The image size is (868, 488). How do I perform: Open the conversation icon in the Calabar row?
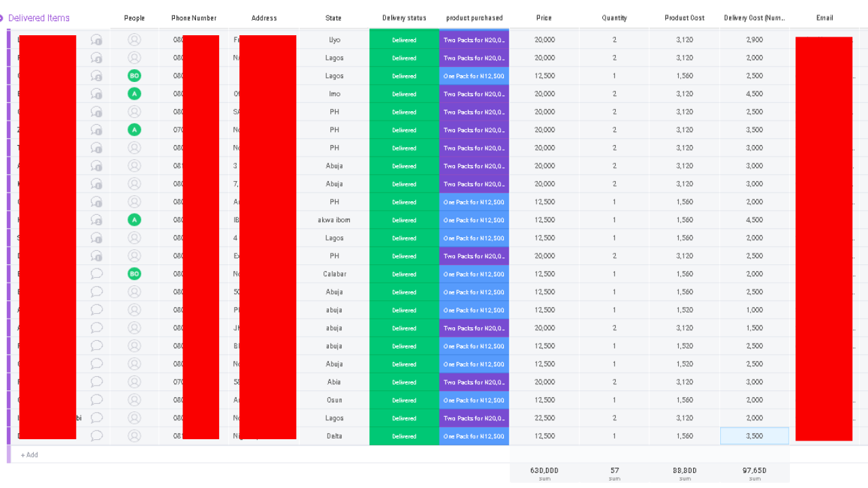[96, 274]
